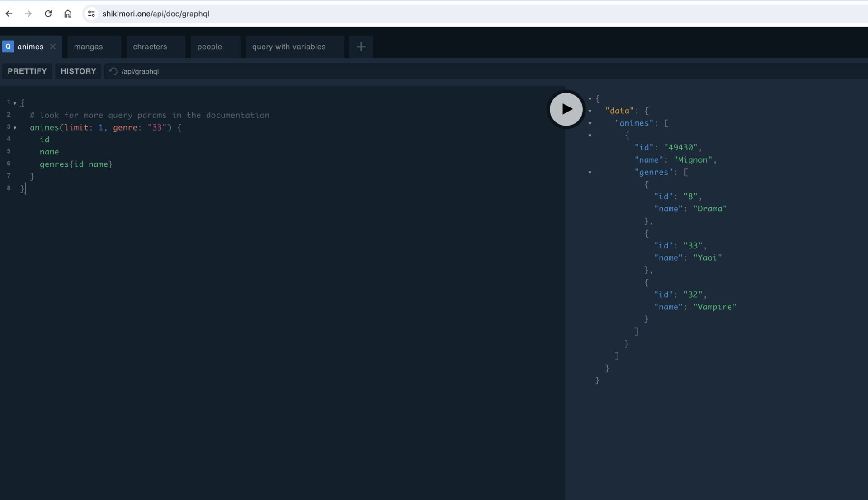Screen dimensions: 868x500
Task: Open the HISTORY panel
Action: [x=78, y=71]
